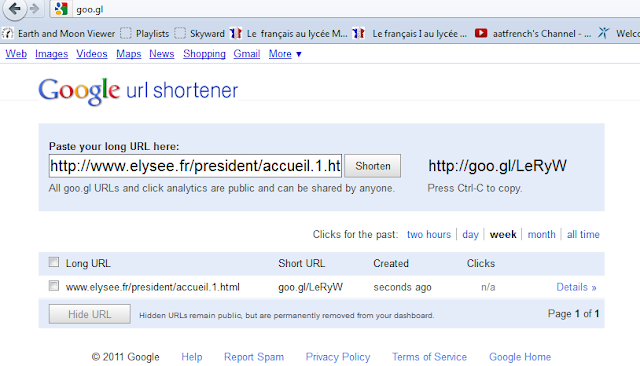Image resolution: width=640 pixels, height=366 pixels.
Task: Tick checkbox for www.elysee.fr row
Action: [53, 286]
